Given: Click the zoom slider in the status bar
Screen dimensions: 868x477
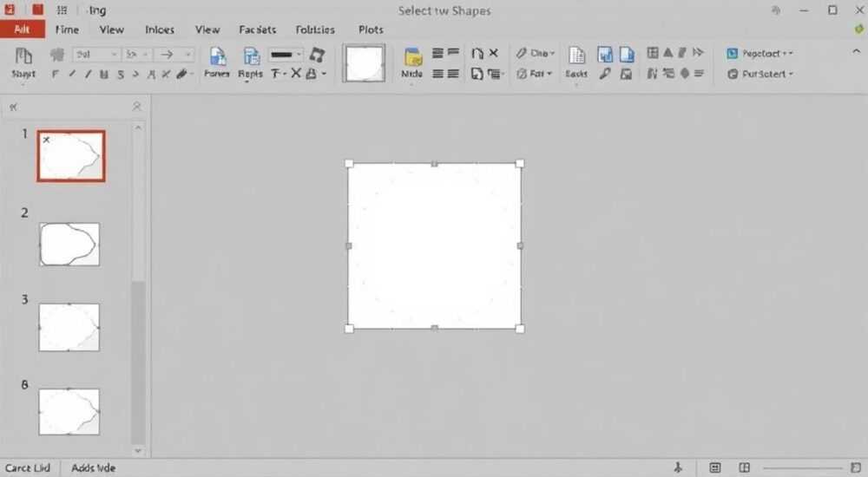Looking at the screenshot, I should (x=802, y=468).
